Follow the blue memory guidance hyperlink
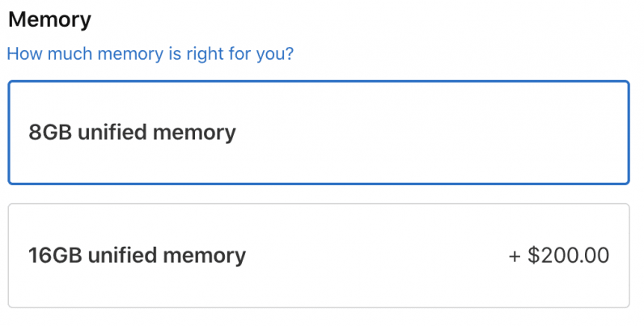The height and width of the screenshot is (326, 644). click(150, 55)
